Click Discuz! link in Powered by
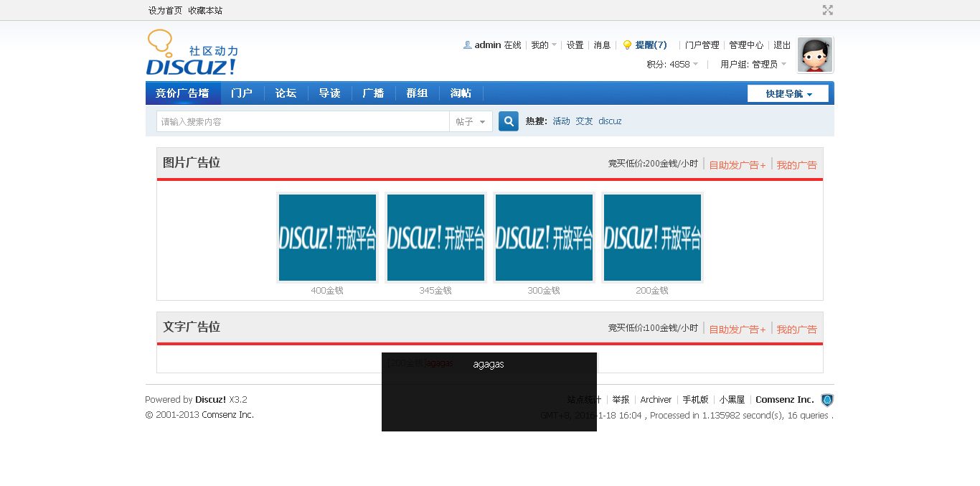 (x=211, y=400)
